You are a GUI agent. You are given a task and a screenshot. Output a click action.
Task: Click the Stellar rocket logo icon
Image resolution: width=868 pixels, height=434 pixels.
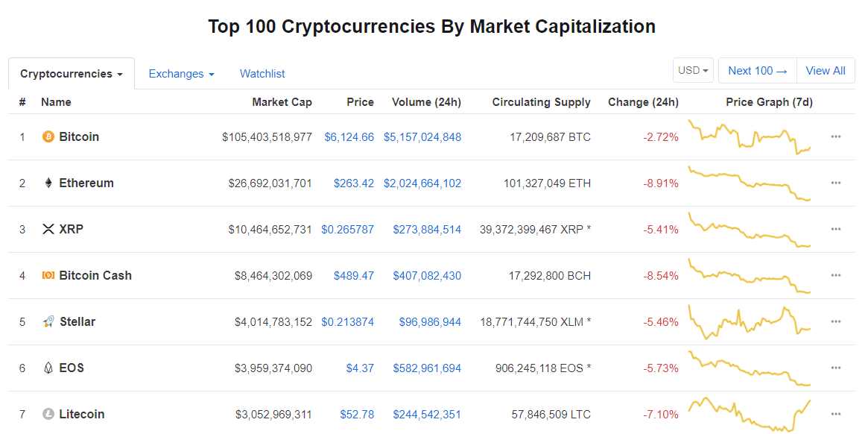coord(48,322)
